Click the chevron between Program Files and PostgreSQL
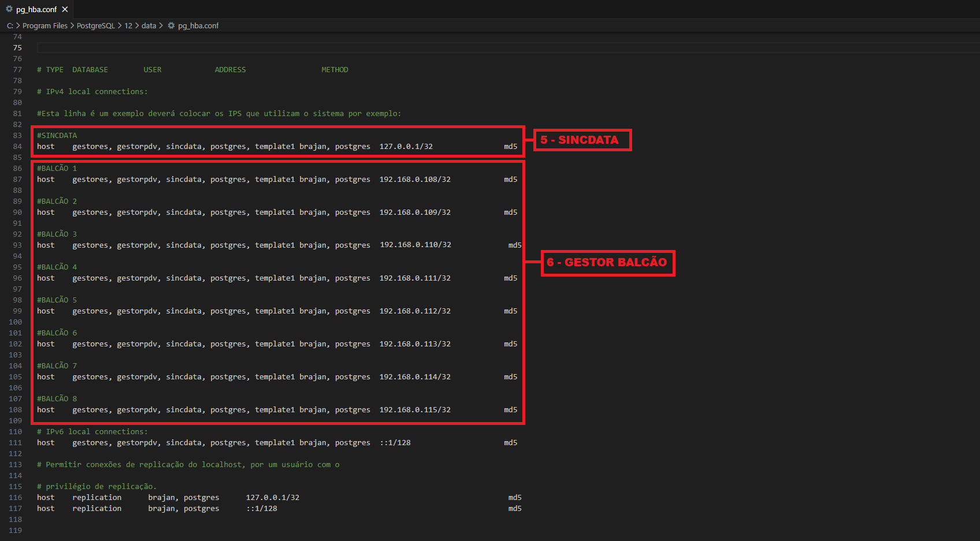The image size is (980, 541). [x=72, y=26]
